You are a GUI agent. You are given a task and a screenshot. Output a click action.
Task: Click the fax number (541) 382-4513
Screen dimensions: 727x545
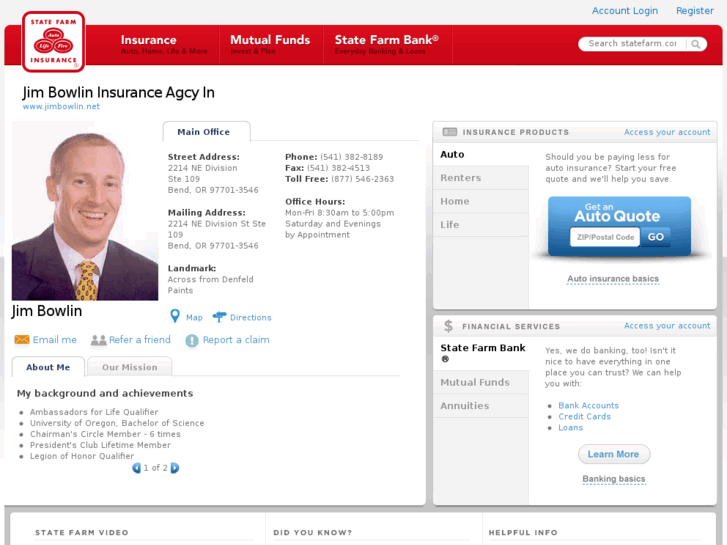click(338, 168)
